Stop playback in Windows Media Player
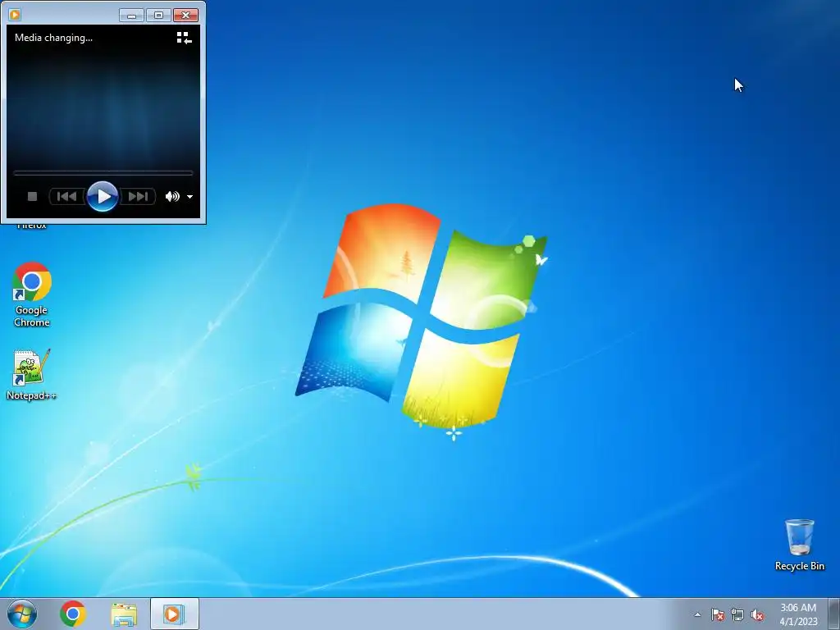840x630 pixels. (x=32, y=197)
